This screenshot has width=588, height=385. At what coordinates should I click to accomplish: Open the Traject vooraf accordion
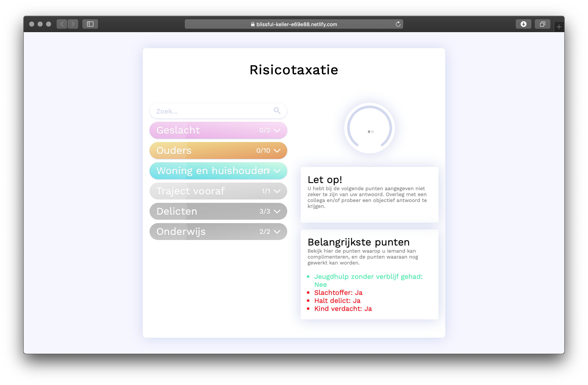(218, 191)
